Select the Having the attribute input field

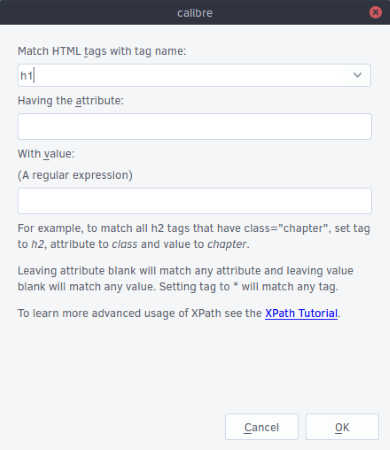pos(194,126)
